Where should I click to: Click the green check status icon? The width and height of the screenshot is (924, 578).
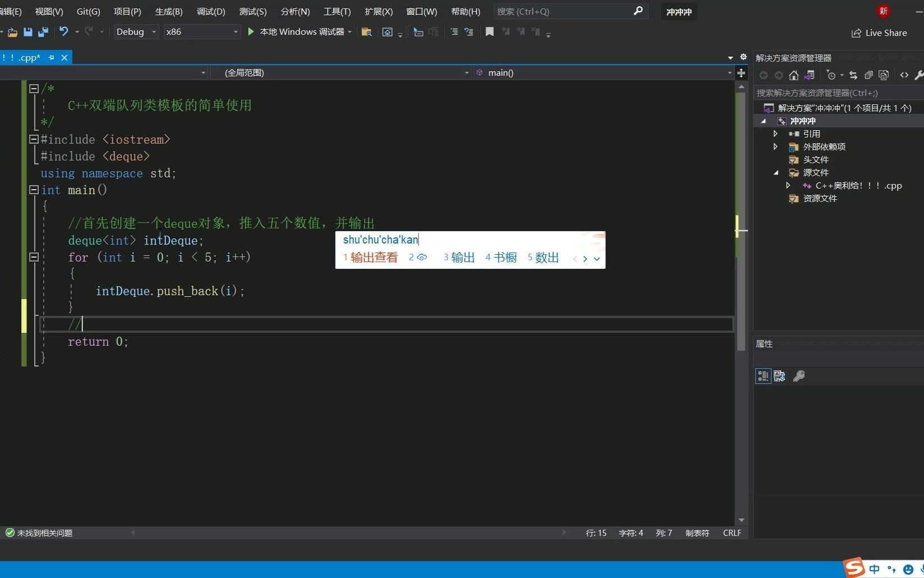(x=10, y=533)
